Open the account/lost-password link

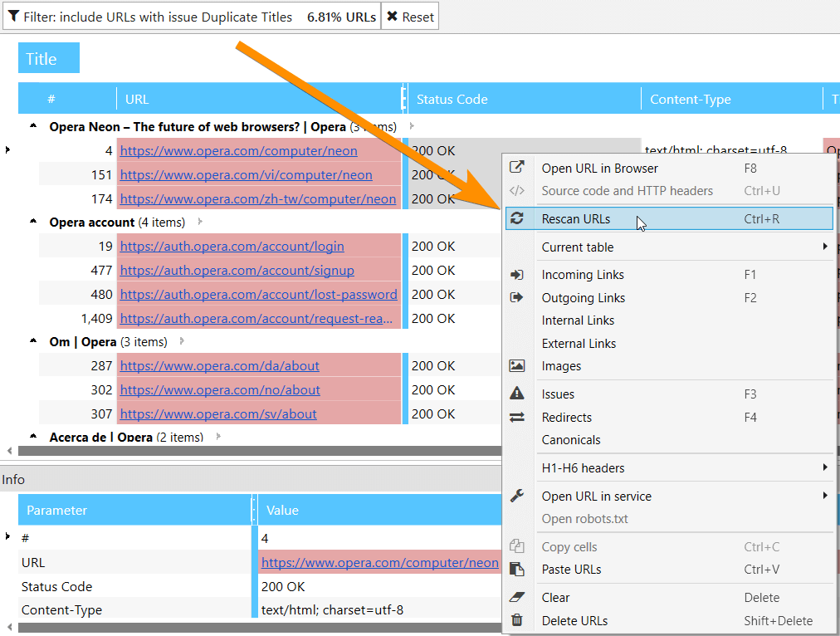point(259,295)
